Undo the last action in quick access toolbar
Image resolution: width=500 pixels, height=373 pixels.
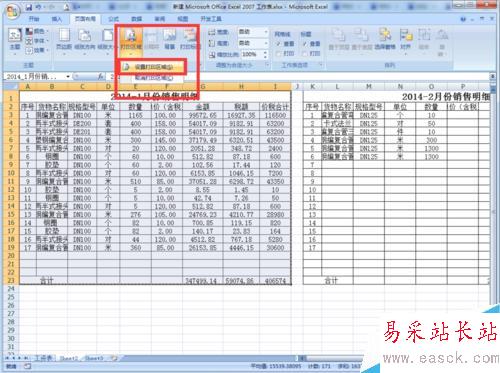(39, 7)
